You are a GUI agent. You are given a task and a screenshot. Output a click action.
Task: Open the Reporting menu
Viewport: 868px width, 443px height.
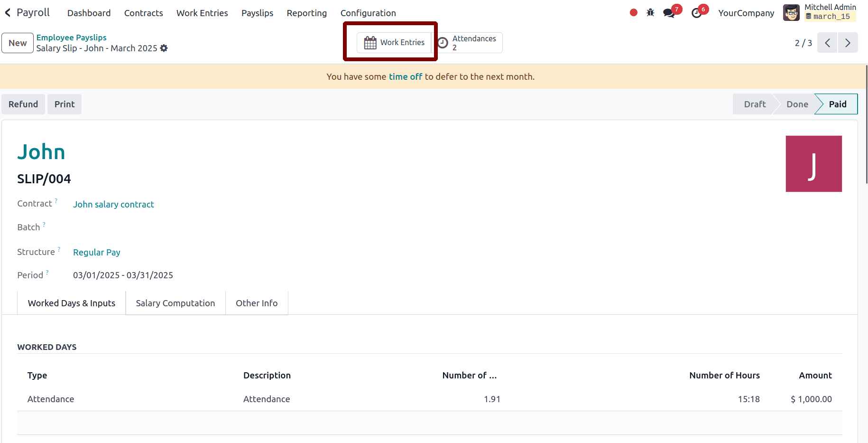coord(307,13)
